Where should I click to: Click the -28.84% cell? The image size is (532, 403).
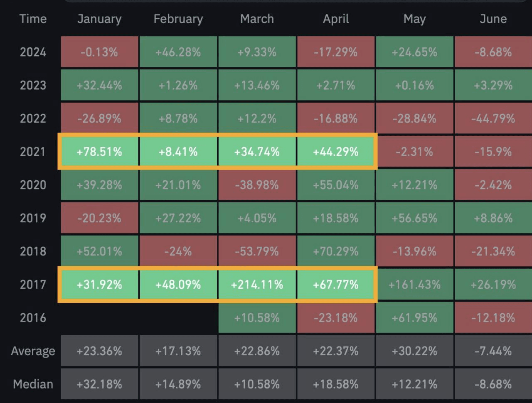[x=414, y=118]
